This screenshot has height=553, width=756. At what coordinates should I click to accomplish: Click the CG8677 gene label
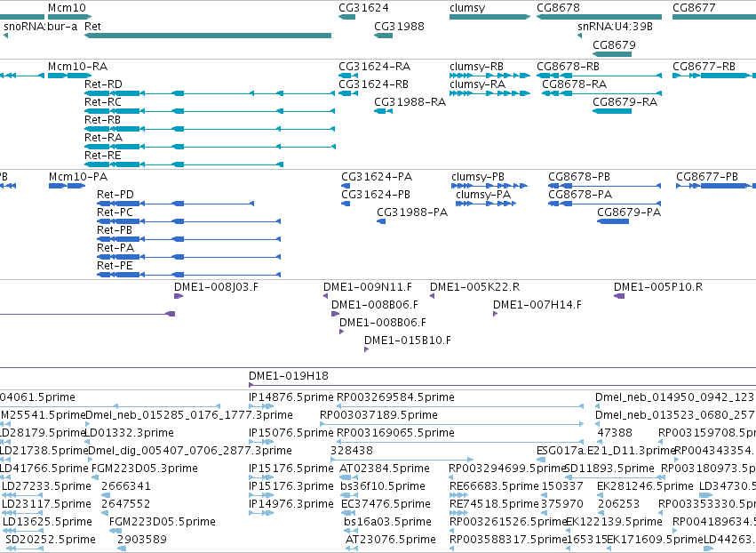(x=694, y=8)
